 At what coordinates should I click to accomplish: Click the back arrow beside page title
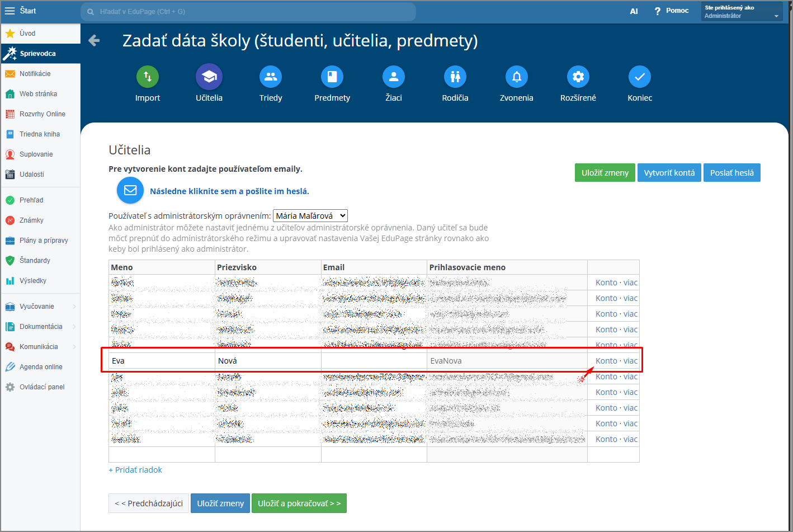click(x=94, y=40)
